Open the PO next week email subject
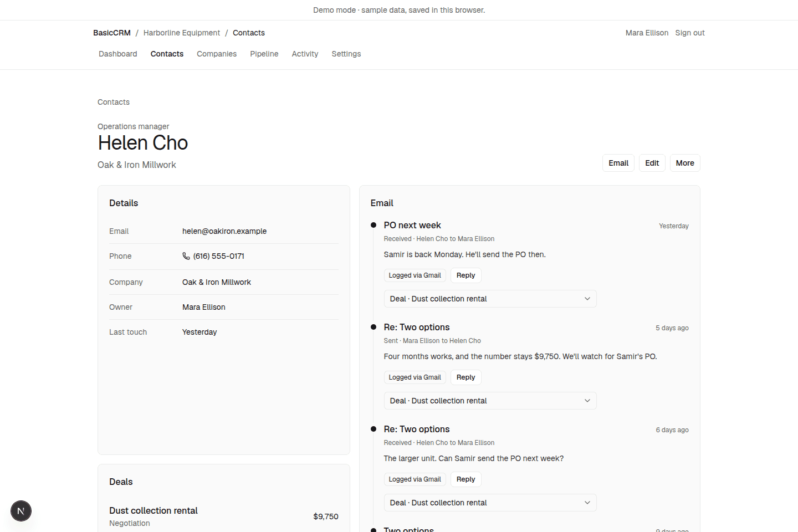The width and height of the screenshot is (798, 532). pyautogui.click(x=412, y=225)
